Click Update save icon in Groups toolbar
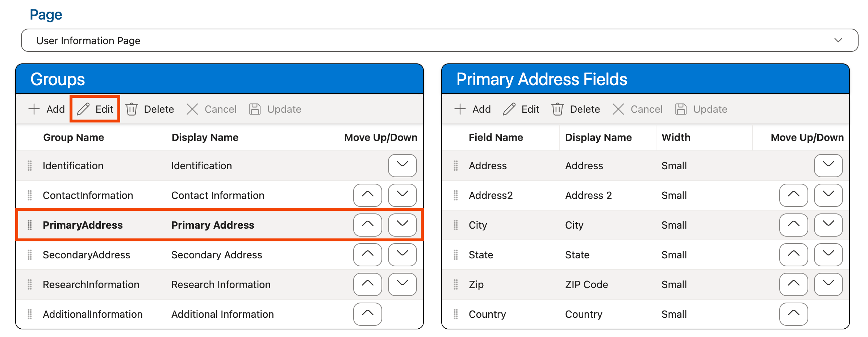868x337 pixels. (255, 109)
